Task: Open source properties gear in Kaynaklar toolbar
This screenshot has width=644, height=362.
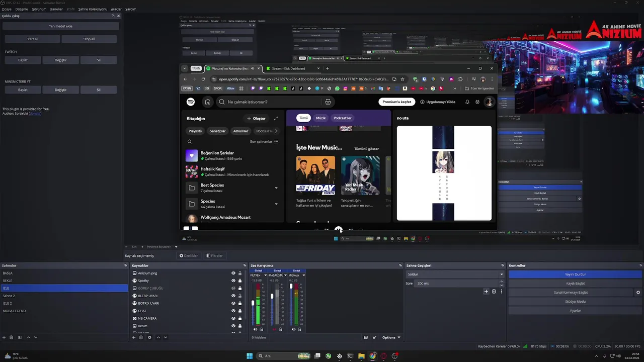Action: tap(149, 337)
